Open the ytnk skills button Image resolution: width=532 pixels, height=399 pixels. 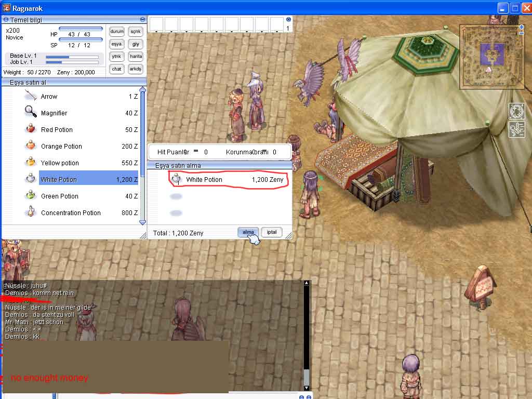pyautogui.click(x=117, y=57)
